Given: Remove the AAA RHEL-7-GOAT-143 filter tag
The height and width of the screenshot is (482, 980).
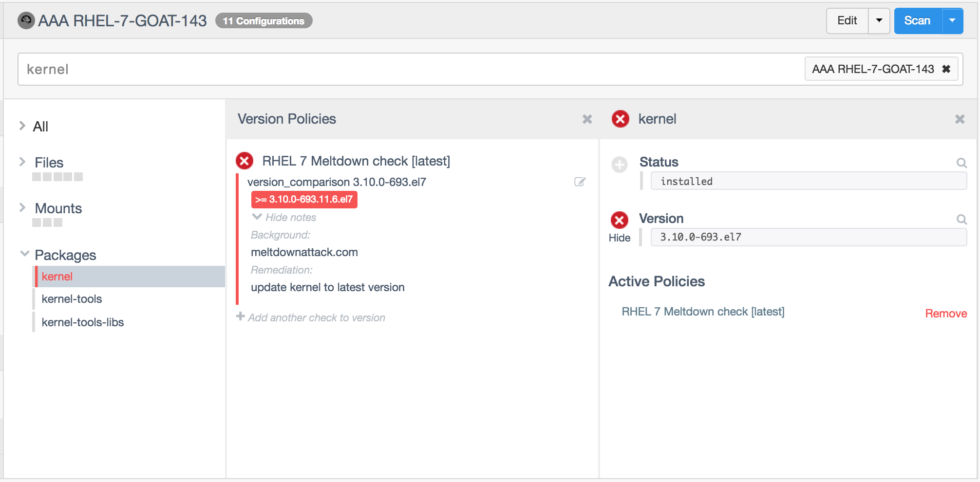Looking at the screenshot, I should pyautogui.click(x=946, y=69).
